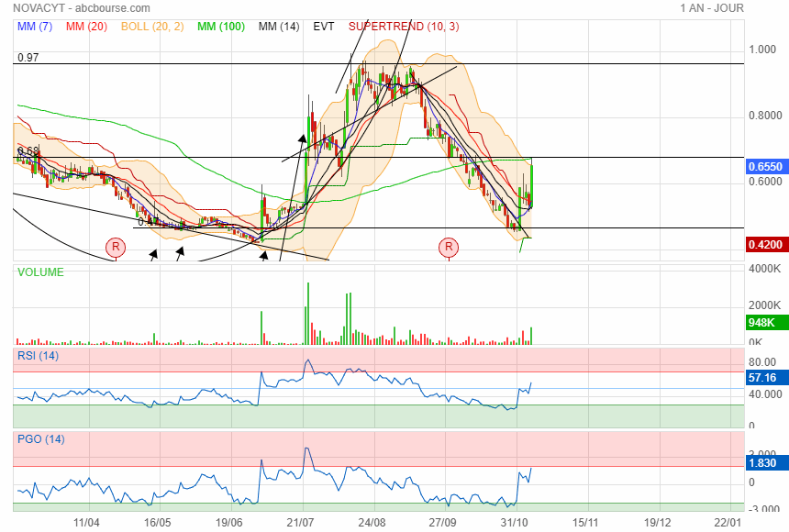789x532 pixels.
Task: Click the 1.000 price axis label
Action: point(762,50)
